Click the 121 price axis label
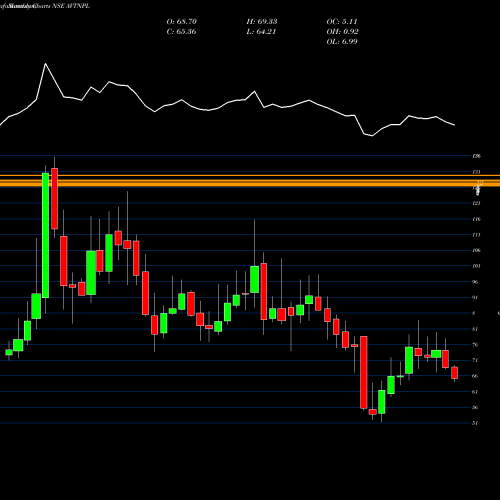Image resolution: width=500 pixels, height=500 pixels. (x=476, y=203)
